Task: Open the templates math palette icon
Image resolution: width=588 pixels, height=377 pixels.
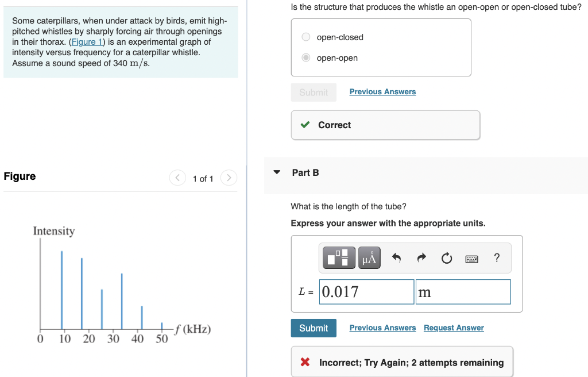Action: [339, 257]
